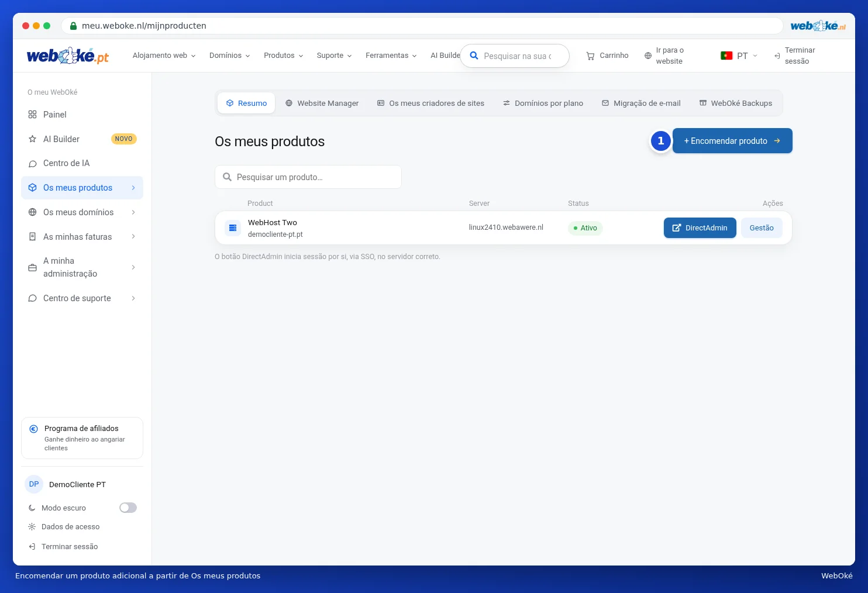Click the Gestão button for WebHost Two
Viewport: 868px width, 593px height.
tap(762, 228)
